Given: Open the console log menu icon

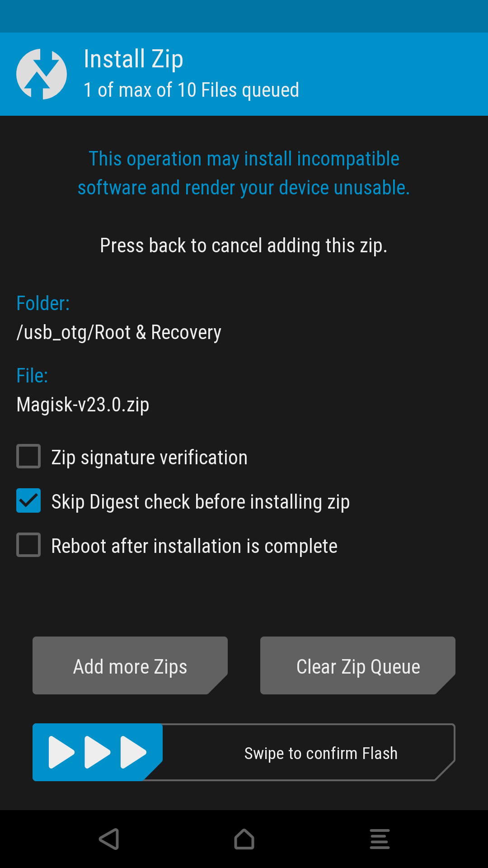Looking at the screenshot, I should coord(380,839).
